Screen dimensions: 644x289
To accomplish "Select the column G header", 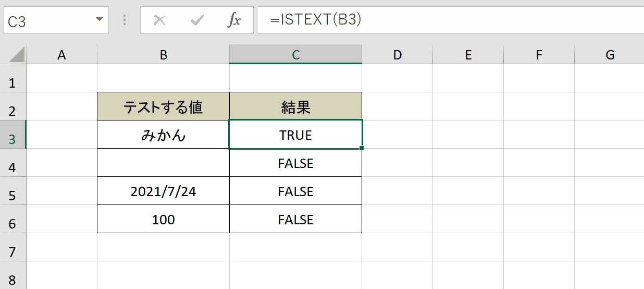I will pyautogui.click(x=609, y=54).
